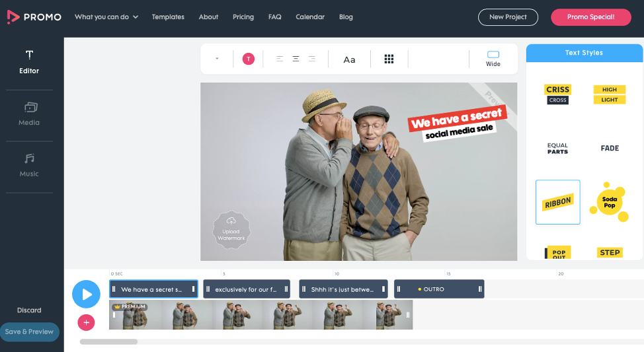The image size is (644, 352).
Task: Open the Aa font settings
Action: pyautogui.click(x=349, y=59)
